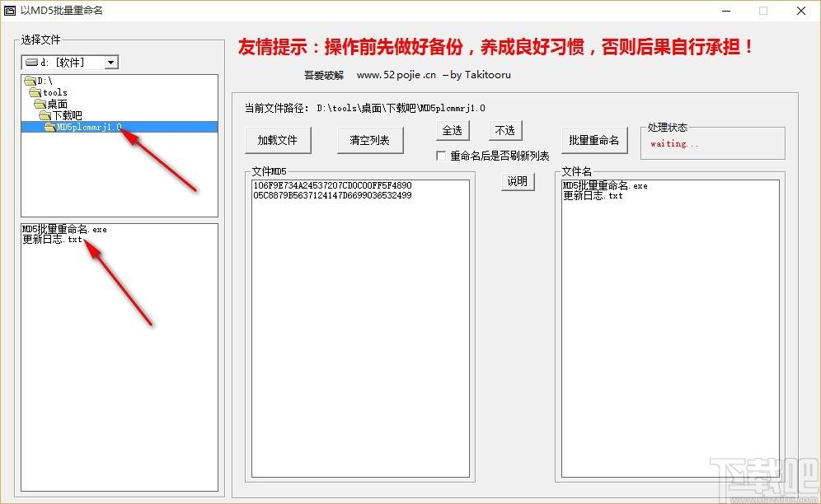This screenshot has height=504, width=821.
Task: Minimize the 以MD5批量重命名 window
Action: coord(725,11)
